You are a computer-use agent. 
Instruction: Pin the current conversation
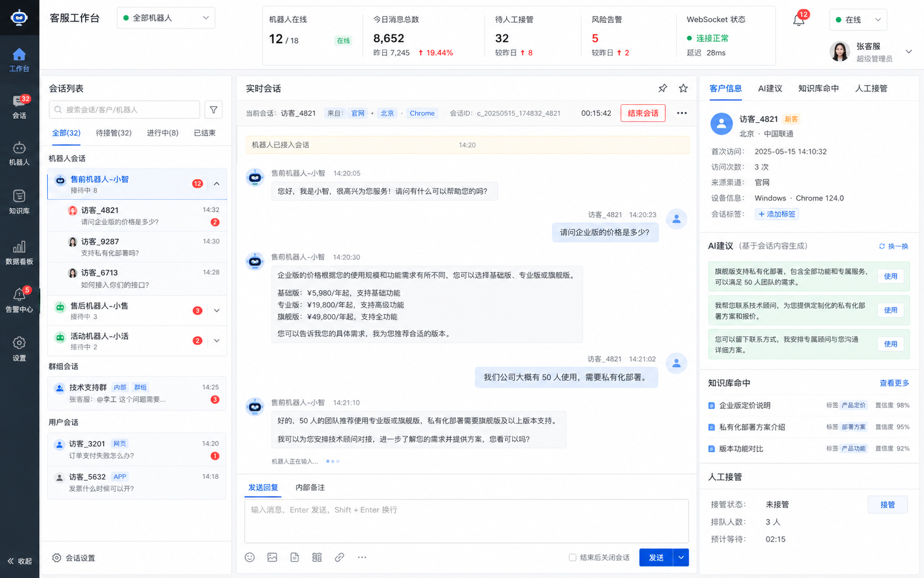(x=662, y=89)
